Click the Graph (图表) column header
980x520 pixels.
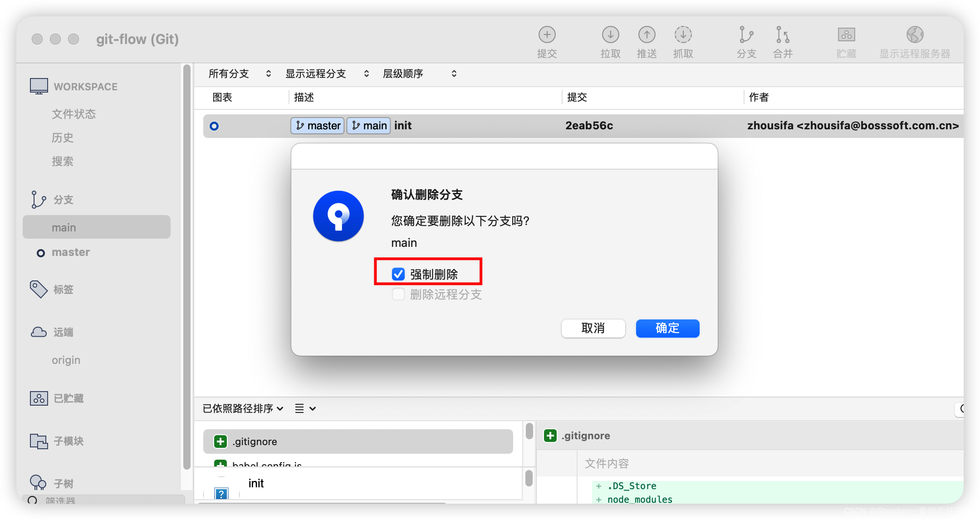(x=222, y=97)
